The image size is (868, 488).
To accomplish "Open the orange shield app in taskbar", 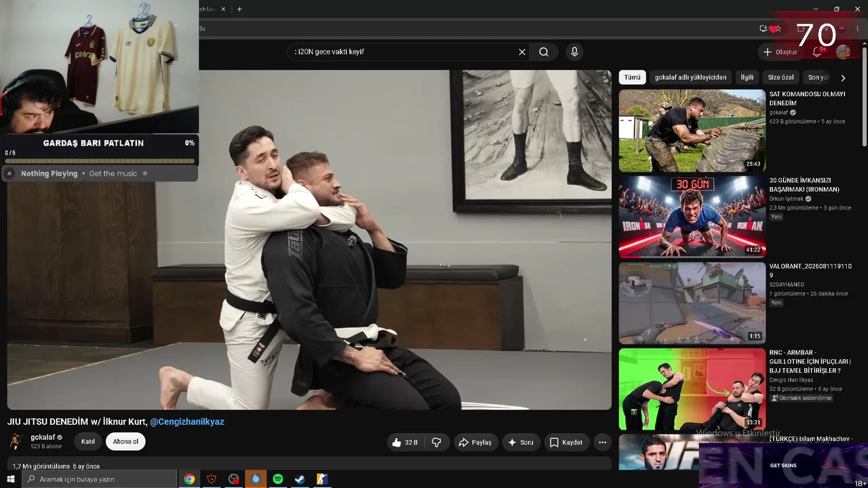I will click(x=212, y=479).
